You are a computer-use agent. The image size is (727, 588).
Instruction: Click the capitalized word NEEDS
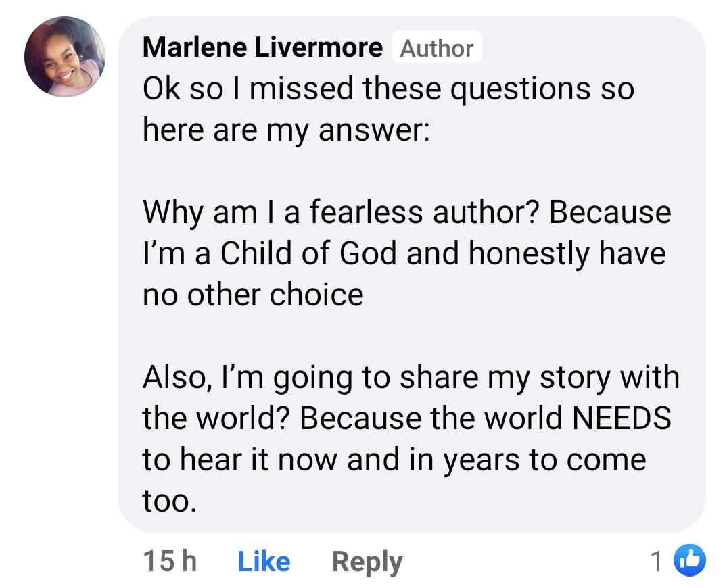(x=622, y=418)
